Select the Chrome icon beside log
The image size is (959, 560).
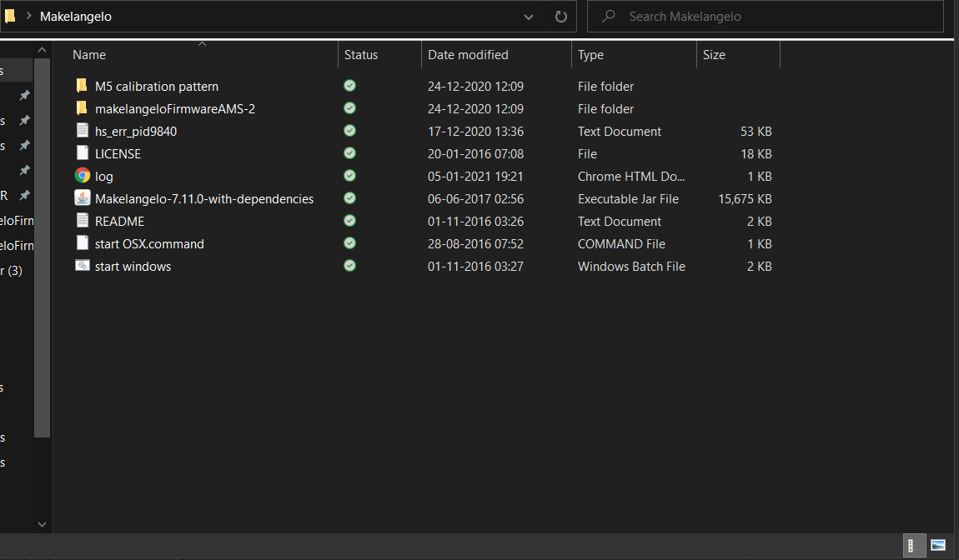click(x=83, y=176)
